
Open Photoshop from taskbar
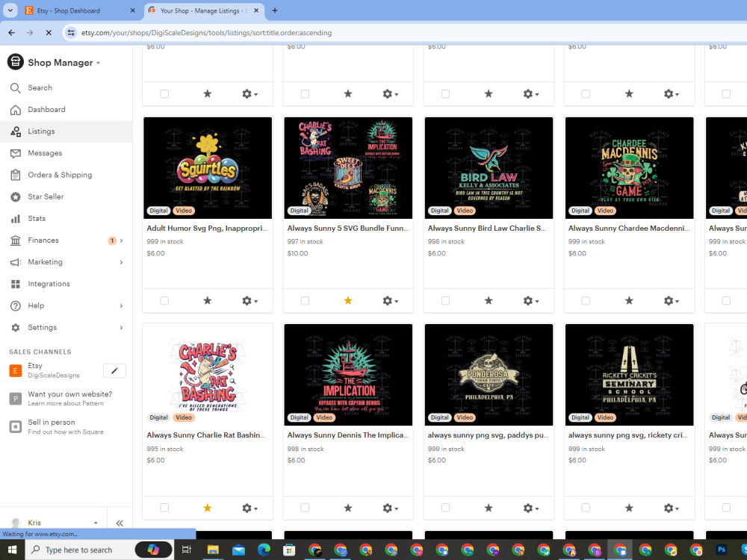pyautogui.click(x=722, y=550)
